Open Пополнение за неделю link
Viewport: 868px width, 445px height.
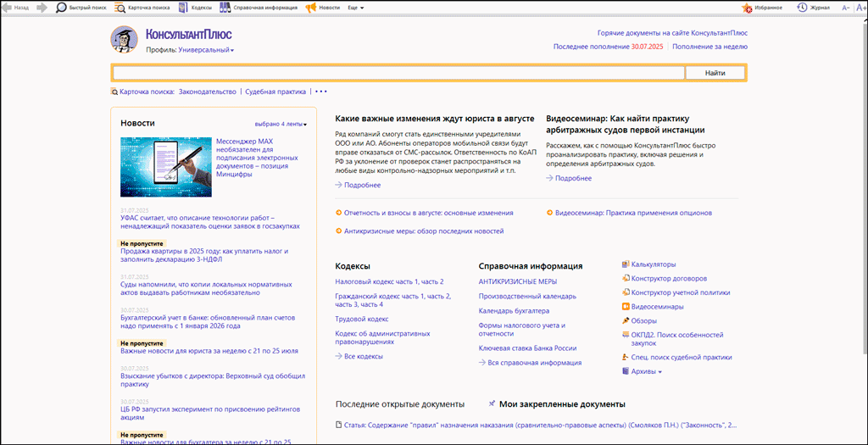pyautogui.click(x=710, y=47)
